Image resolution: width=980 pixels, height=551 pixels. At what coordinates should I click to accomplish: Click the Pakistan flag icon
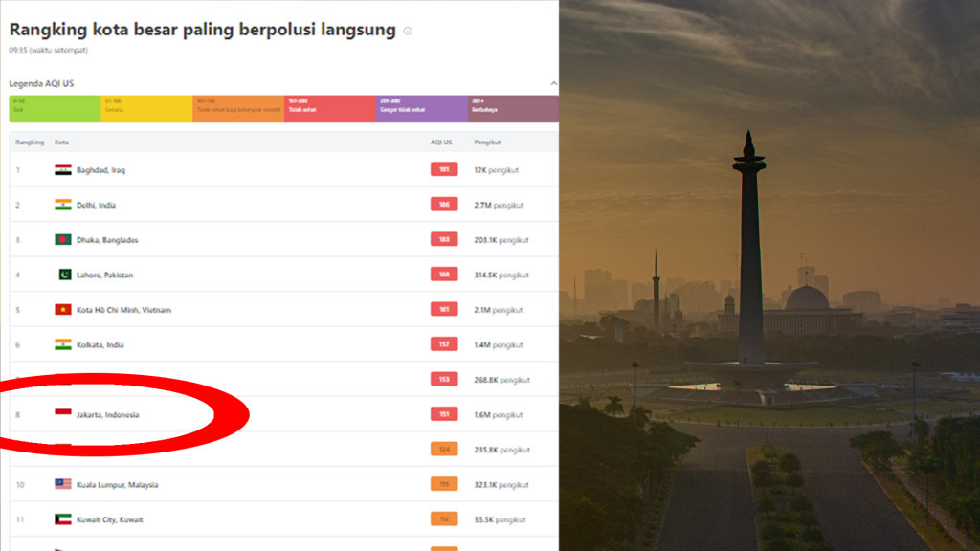[64, 275]
